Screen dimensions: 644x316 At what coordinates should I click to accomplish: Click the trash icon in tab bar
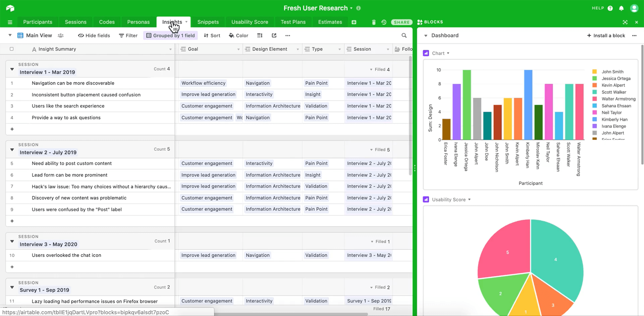pos(374,22)
